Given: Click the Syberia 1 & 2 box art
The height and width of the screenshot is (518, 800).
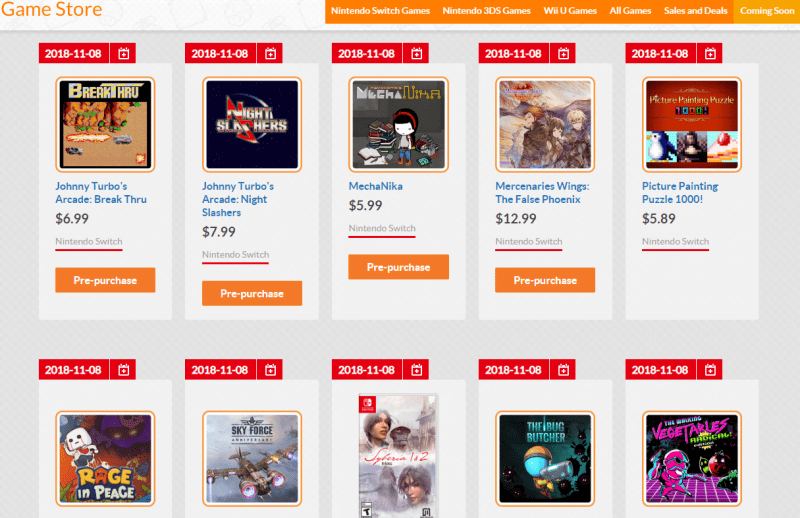Looking at the screenshot, I should coord(398,456).
